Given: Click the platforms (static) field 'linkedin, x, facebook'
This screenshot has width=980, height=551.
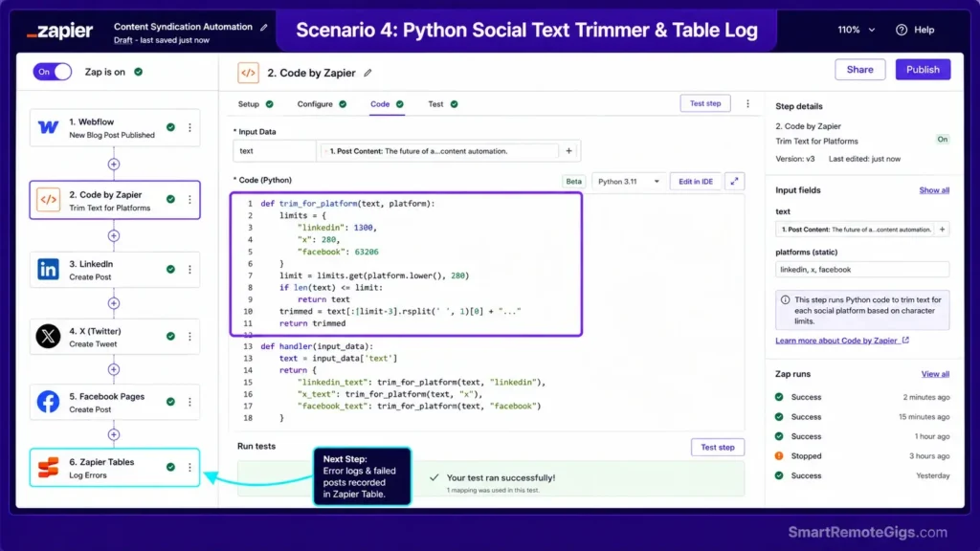Looking at the screenshot, I should click(862, 270).
